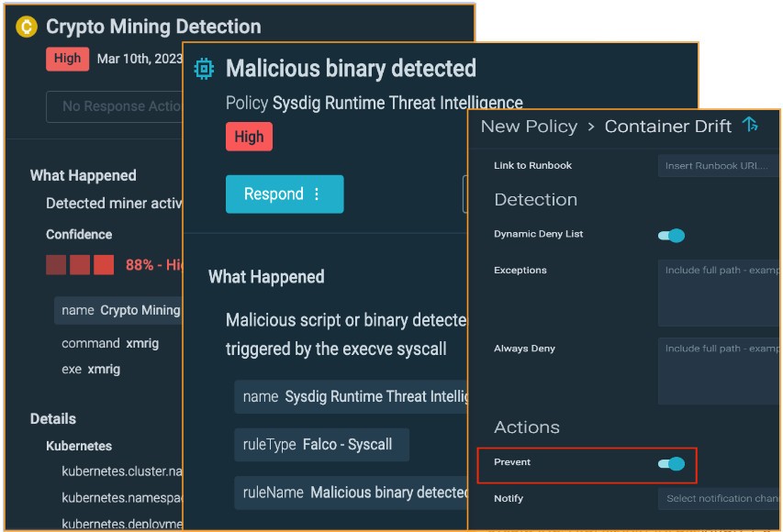Screen dimensions: 783x532
Task: Click the Exceptions path text area
Action: pyautogui.click(x=719, y=293)
